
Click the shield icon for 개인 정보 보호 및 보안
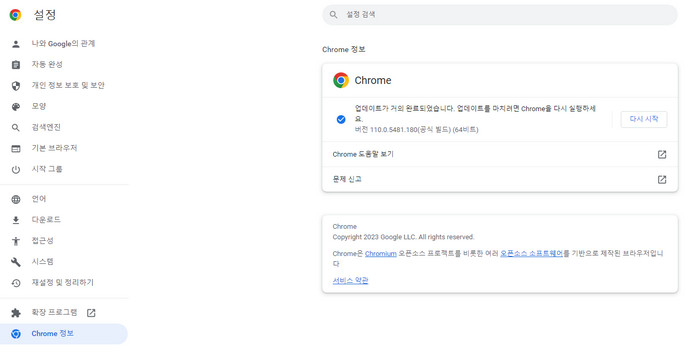click(16, 86)
